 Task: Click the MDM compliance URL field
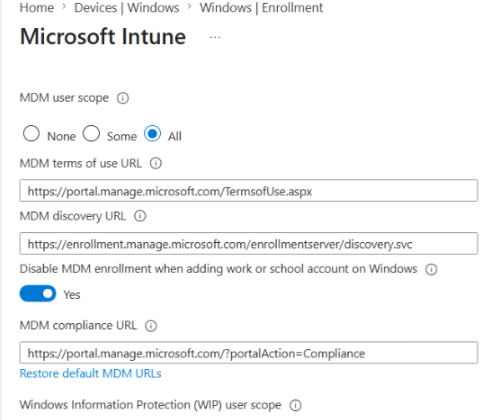point(249,353)
